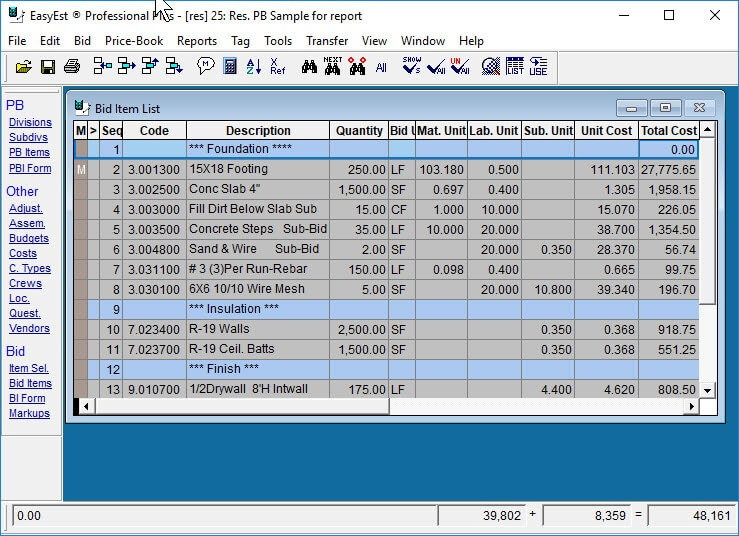Open the Vendors sidebar link
The image size is (739, 536).
pyautogui.click(x=29, y=328)
